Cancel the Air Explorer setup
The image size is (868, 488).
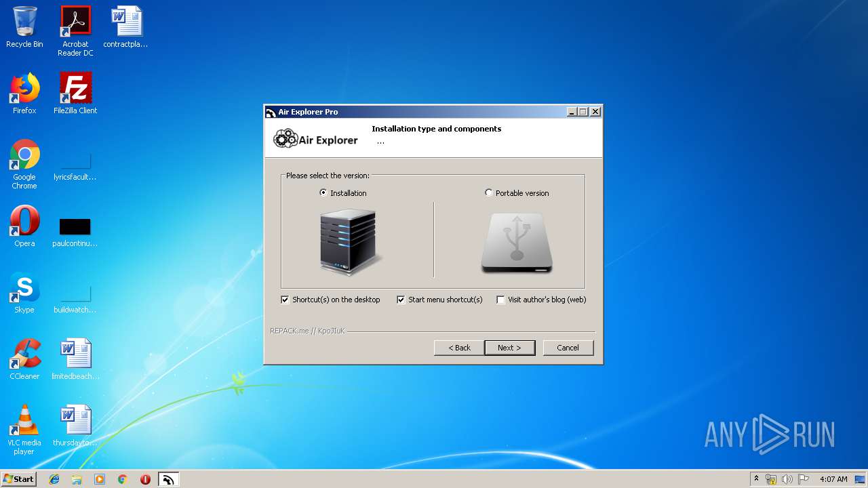pyautogui.click(x=568, y=348)
